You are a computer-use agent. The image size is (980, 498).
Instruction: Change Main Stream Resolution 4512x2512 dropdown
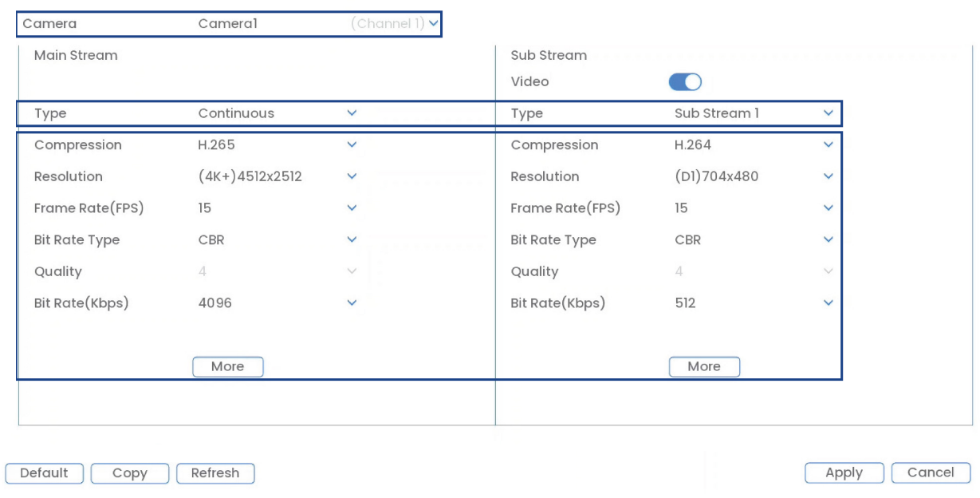[352, 176]
